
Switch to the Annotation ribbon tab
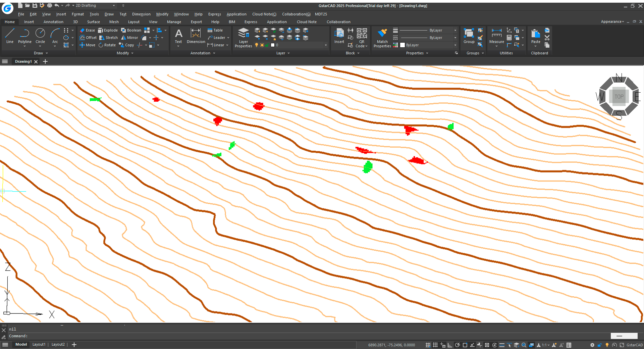tap(53, 22)
